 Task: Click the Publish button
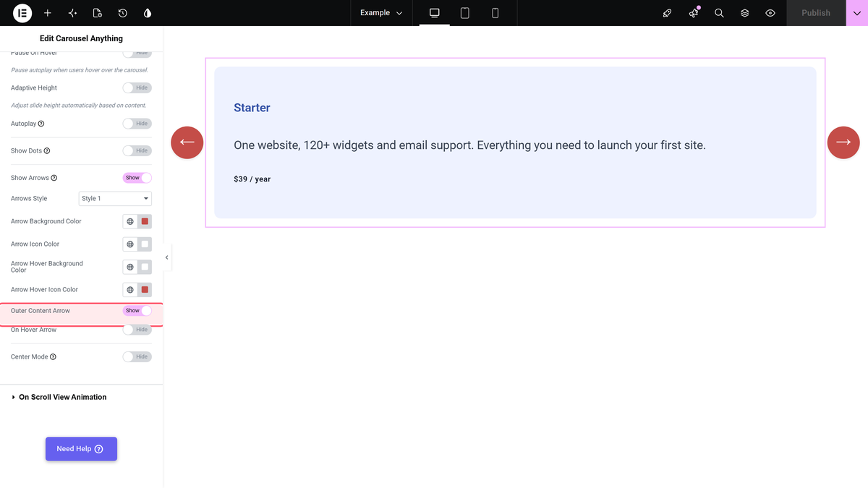[816, 13]
